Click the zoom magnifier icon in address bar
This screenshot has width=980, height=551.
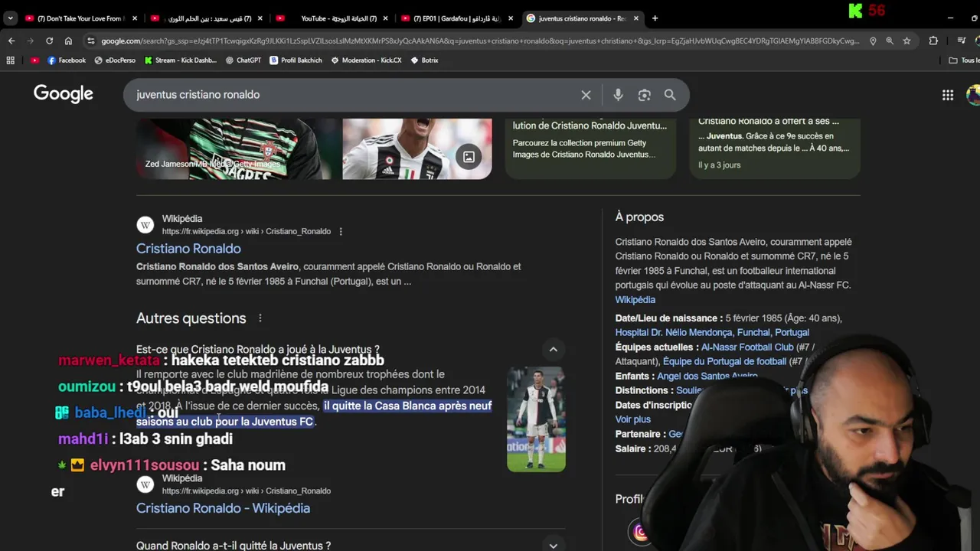[890, 41]
